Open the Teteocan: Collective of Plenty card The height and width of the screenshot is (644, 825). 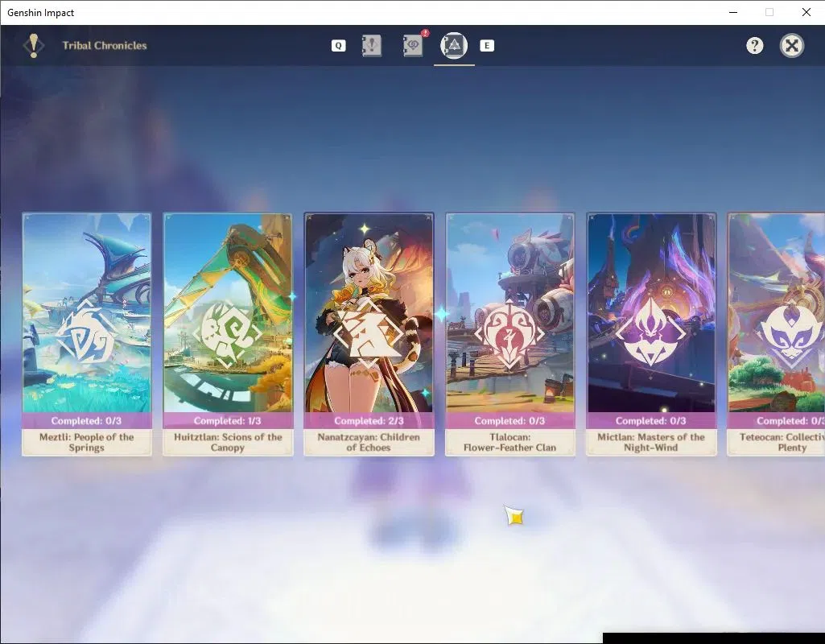(x=776, y=334)
